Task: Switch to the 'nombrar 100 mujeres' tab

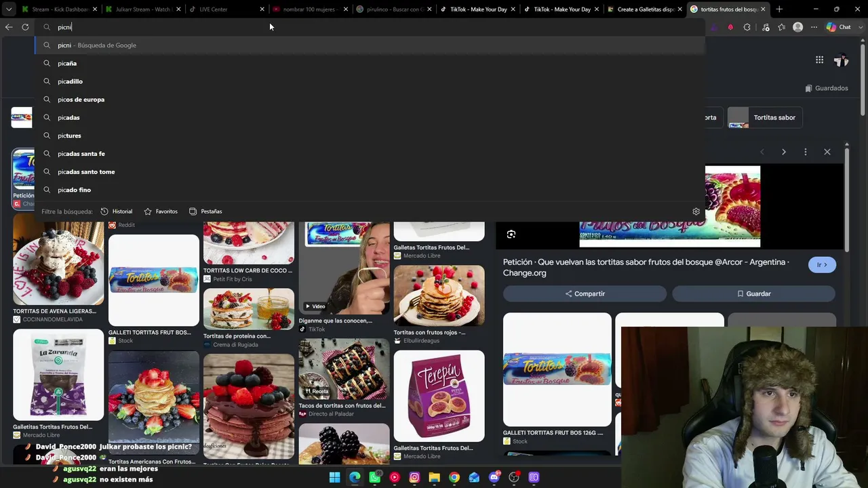Action: tap(310, 9)
